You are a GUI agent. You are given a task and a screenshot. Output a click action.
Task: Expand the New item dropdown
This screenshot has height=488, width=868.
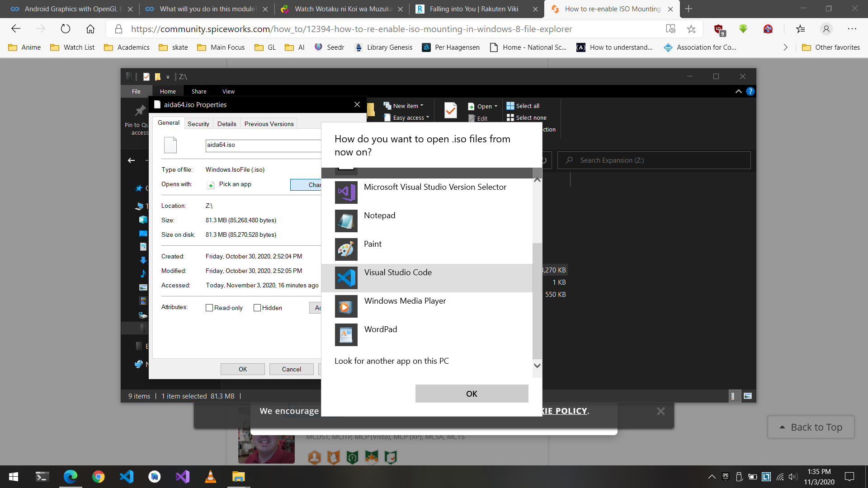(422, 106)
